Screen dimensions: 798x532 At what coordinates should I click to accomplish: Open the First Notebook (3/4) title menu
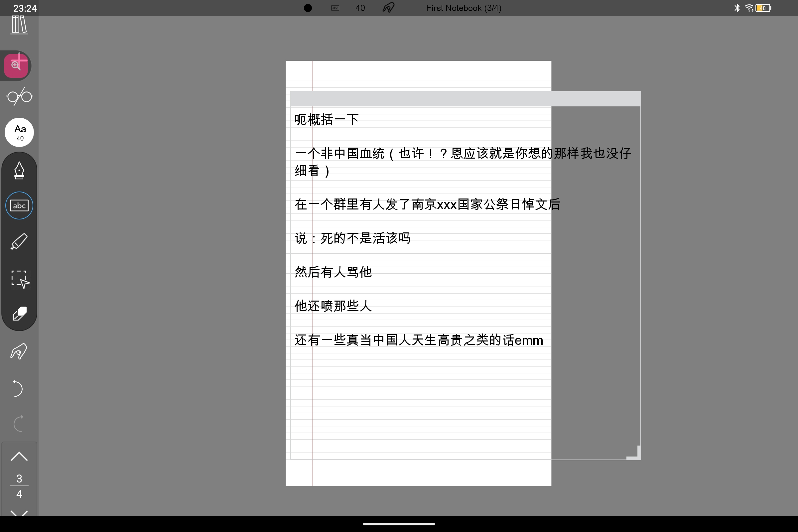(x=464, y=8)
